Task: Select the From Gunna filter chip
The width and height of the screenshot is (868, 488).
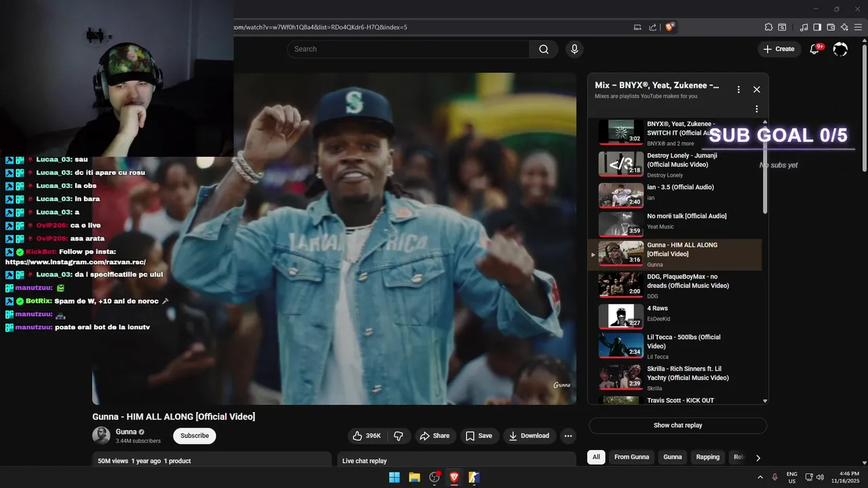Action: coord(631,457)
